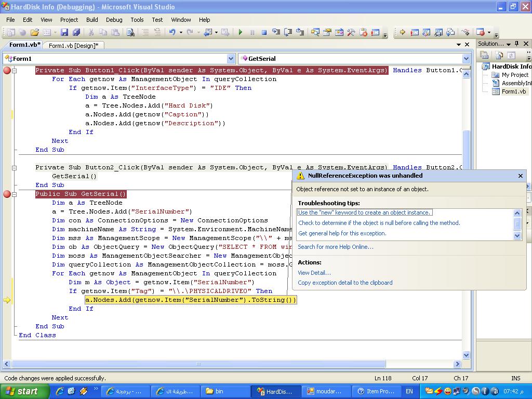Toggle breakpoint on Button1_Click line

7,71
